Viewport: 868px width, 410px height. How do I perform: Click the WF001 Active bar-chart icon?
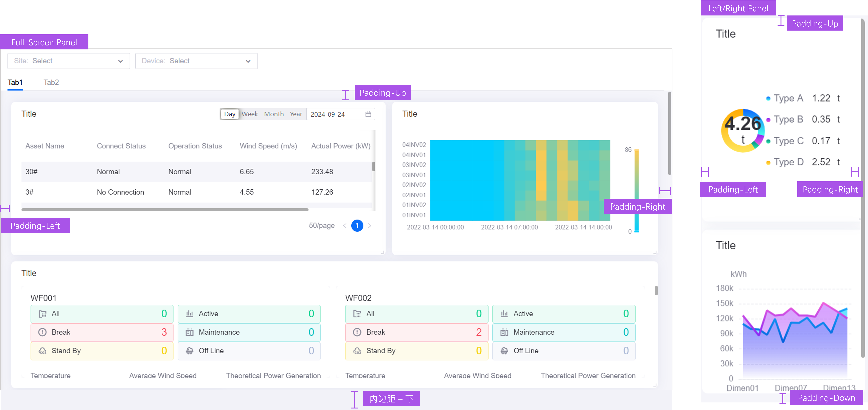click(x=190, y=314)
